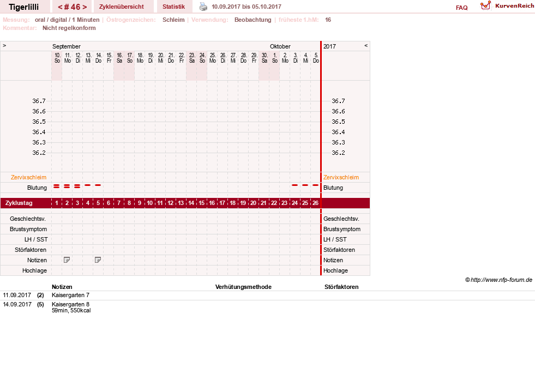Viewport: 535px width, 392px height.
Task: Select cycle day 14 in the Zyklustag row
Action: point(191,203)
